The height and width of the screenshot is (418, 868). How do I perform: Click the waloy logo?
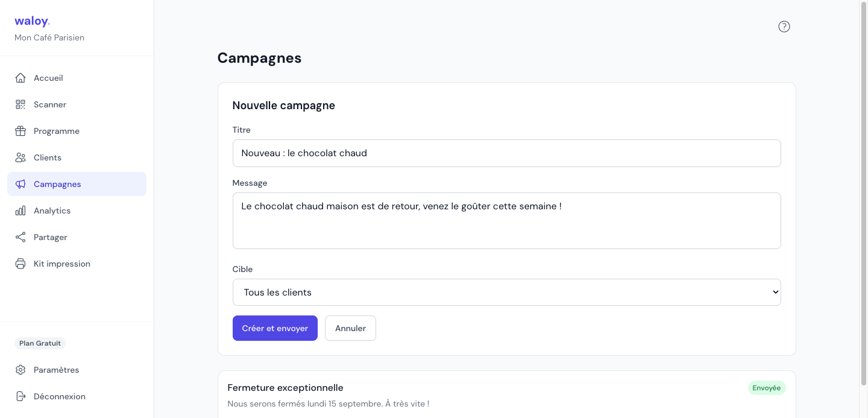tap(32, 21)
